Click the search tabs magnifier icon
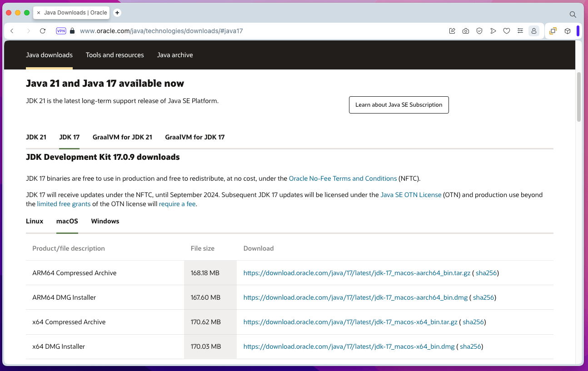Viewport: 588px width, 371px height. pos(573,15)
